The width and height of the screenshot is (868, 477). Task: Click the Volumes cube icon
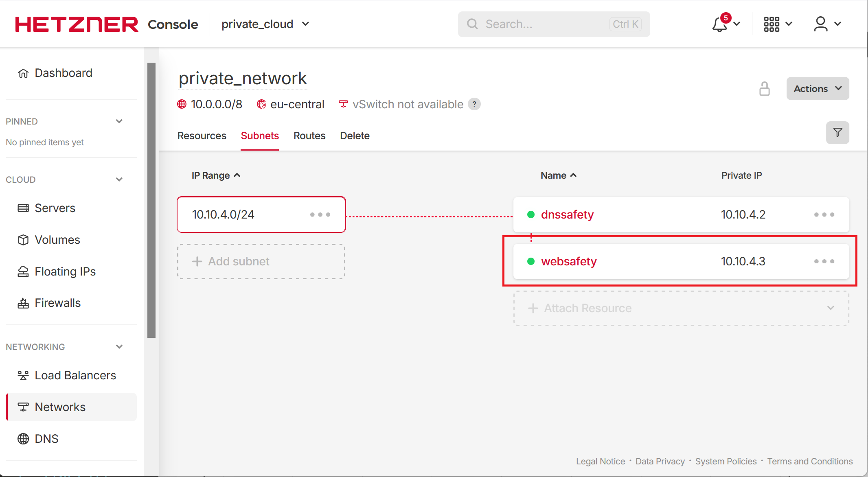click(23, 240)
